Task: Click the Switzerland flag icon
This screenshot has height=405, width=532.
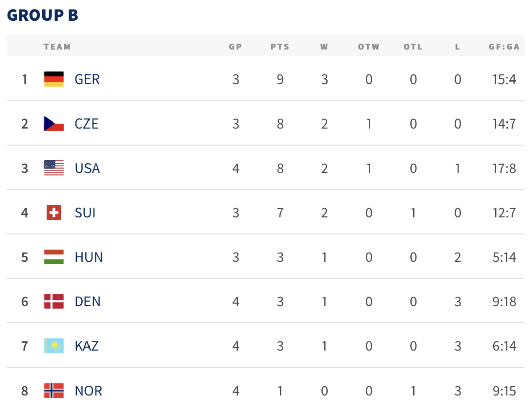Action: [54, 213]
